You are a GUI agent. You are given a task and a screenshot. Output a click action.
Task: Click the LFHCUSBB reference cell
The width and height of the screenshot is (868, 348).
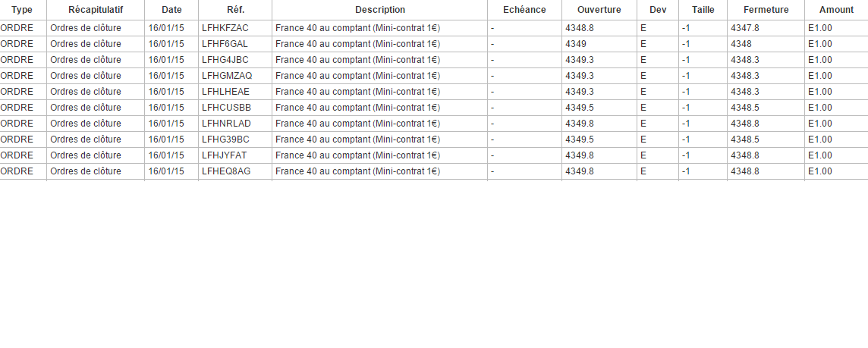[226, 108]
